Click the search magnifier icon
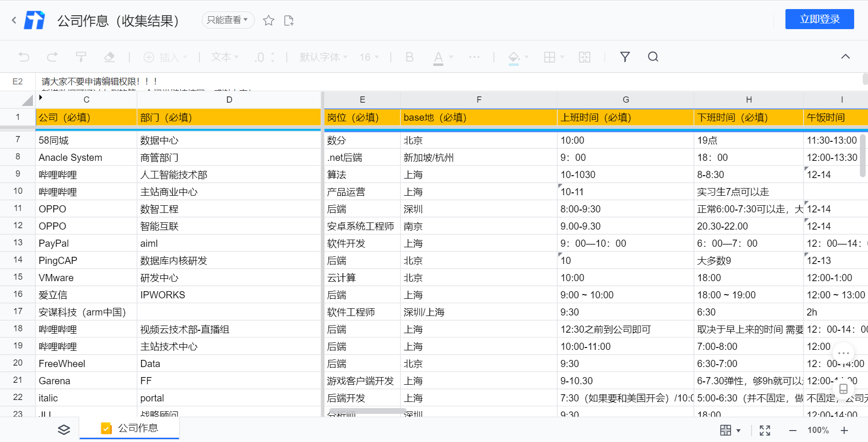The image size is (868, 442). tap(653, 57)
